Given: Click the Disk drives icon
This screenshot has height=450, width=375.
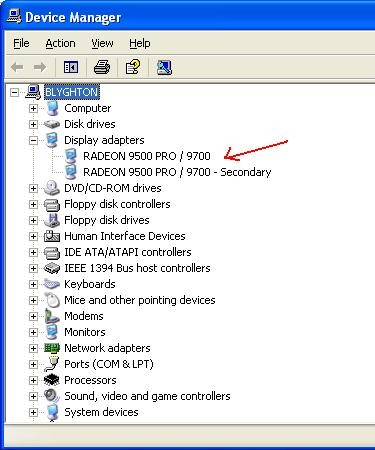Looking at the screenshot, I should pos(52,124).
